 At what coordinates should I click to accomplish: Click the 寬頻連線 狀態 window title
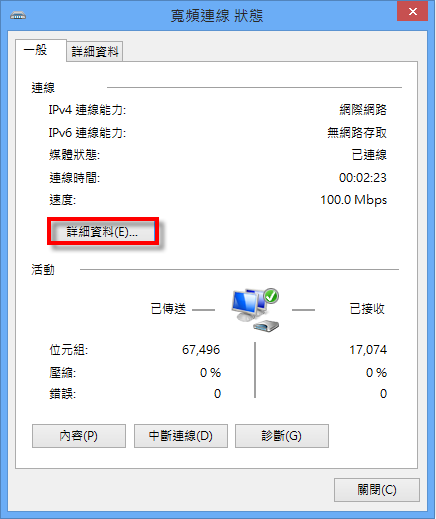[x=217, y=16]
